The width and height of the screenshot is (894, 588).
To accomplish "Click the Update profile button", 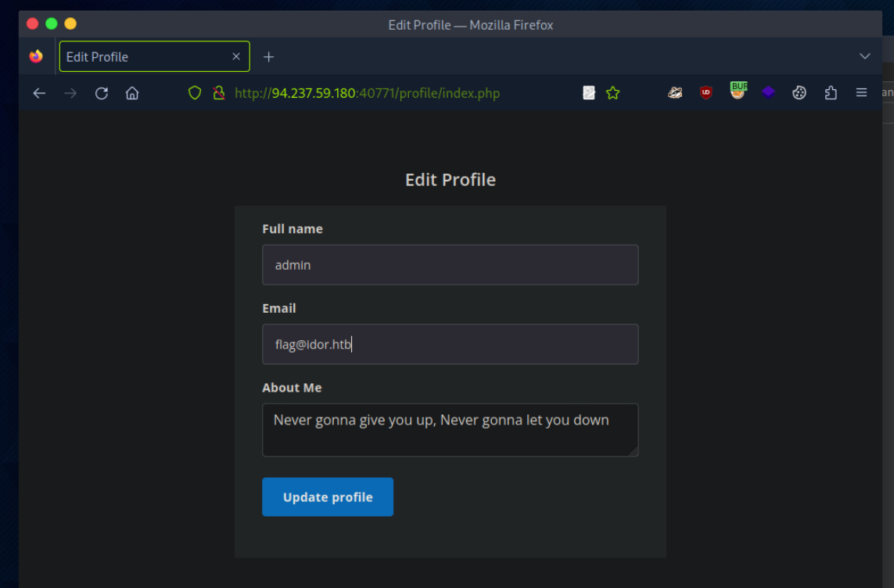I will point(327,497).
